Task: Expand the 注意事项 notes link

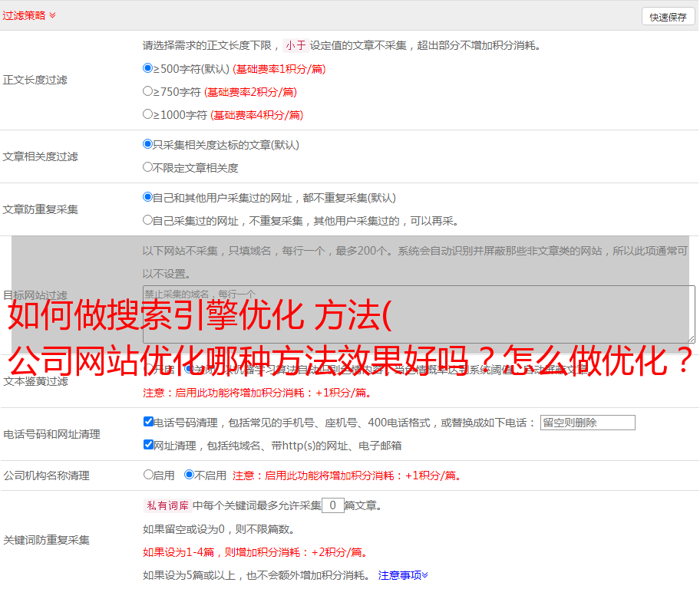Action: pos(403,575)
